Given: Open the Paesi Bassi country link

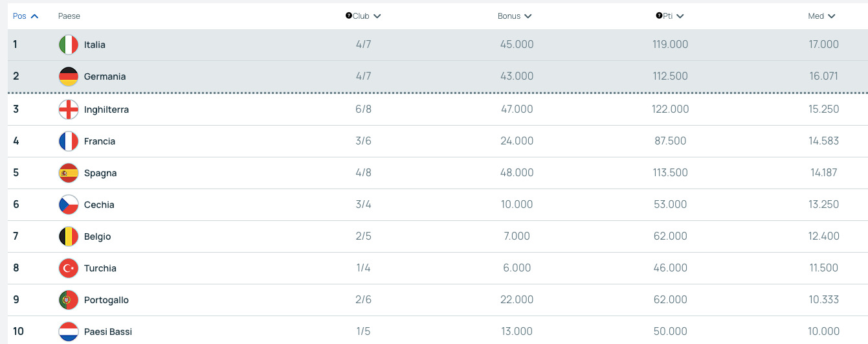Looking at the screenshot, I should pos(107,332).
